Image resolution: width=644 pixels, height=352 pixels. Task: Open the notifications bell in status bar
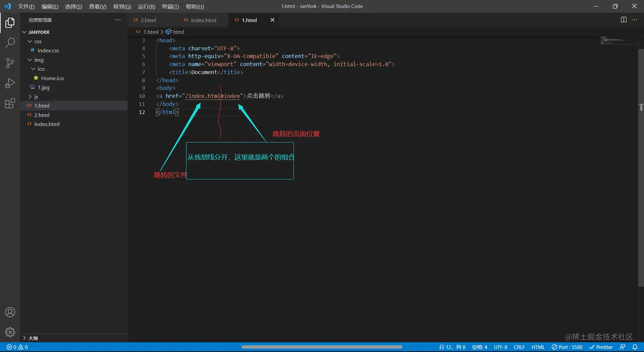click(x=635, y=347)
